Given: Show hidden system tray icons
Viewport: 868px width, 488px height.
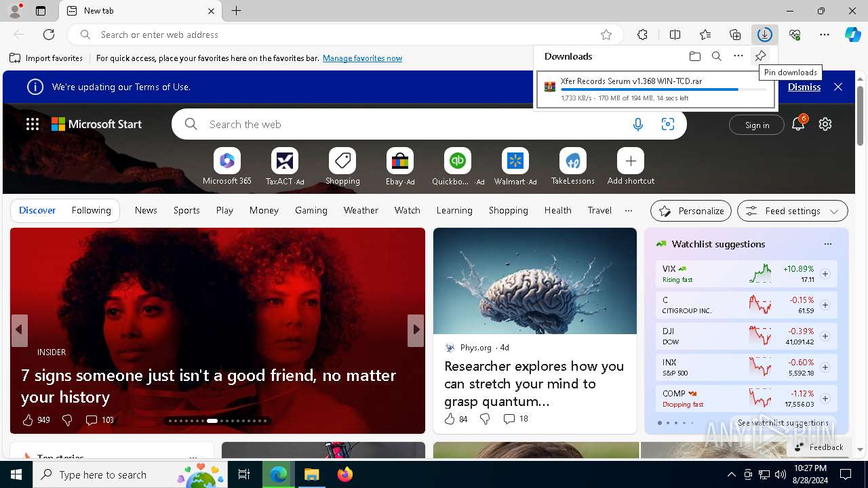Looking at the screenshot, I should pos(731,474).
